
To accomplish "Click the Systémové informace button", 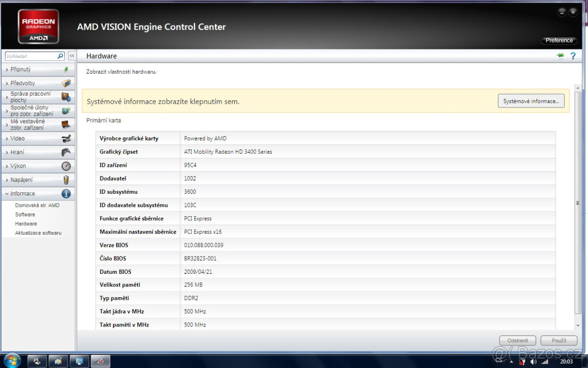I will pyautogui.click(x=531, y=101).
